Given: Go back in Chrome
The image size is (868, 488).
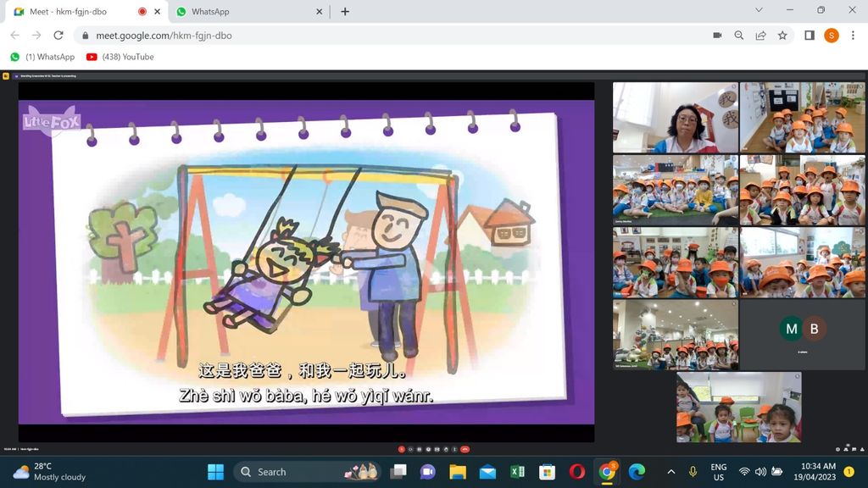Looking at the screenshot, I should click(15, 36).
